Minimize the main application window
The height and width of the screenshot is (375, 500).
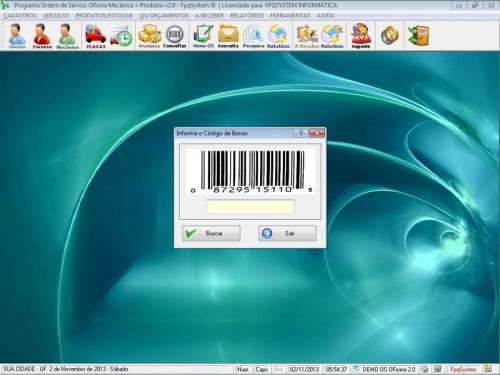pos(459,5)
